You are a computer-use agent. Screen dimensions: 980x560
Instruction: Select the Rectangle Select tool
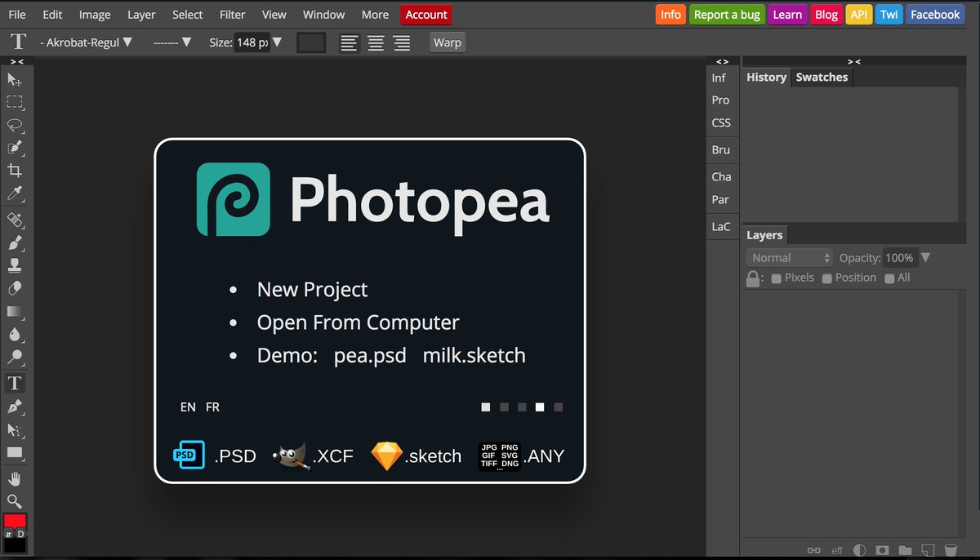[x=15, y=102]
